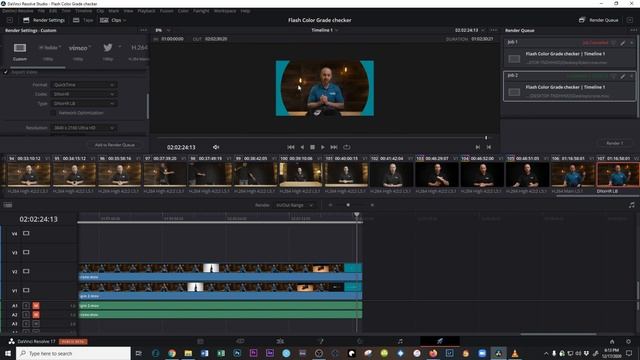The width and height of the screenshot is (640, 360).
Task: Open the Timeline 1 selector dropdown
Action: (x=324, y=30)
